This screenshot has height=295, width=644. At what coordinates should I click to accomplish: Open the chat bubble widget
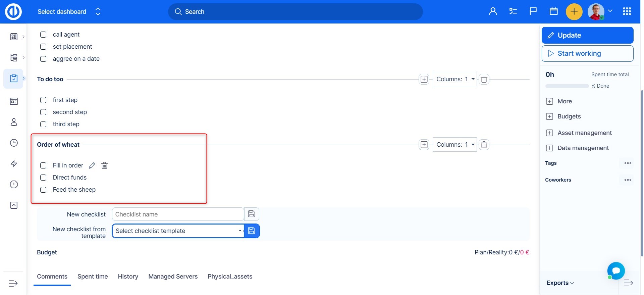pos(616,271)
